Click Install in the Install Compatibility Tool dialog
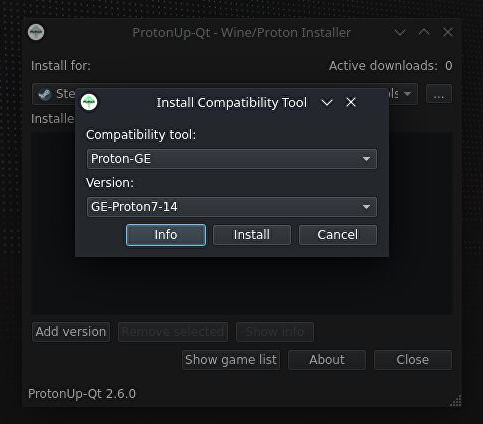 click(x=252, y=235)
